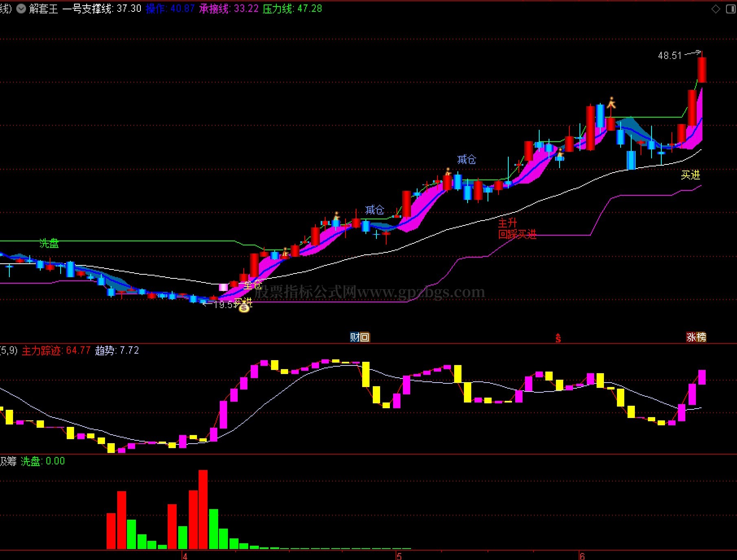Click the green 洗盘 indicator label in bottom panel

[31, 461]
